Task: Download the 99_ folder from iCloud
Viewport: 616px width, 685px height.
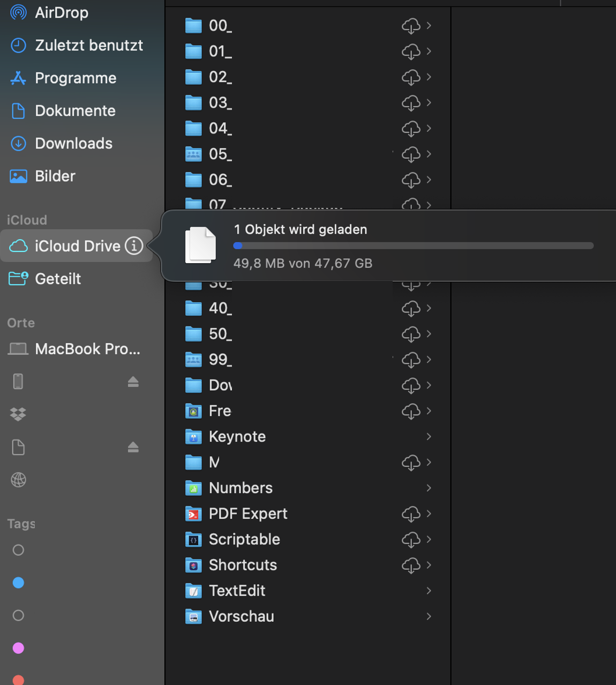Action: point(411,360)
